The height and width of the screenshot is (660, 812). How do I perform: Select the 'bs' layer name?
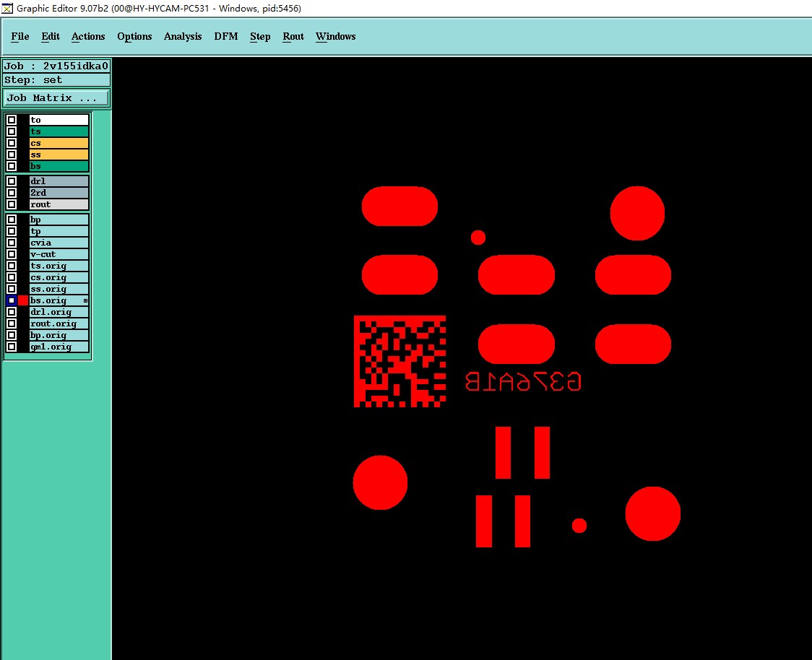[59, 166]
